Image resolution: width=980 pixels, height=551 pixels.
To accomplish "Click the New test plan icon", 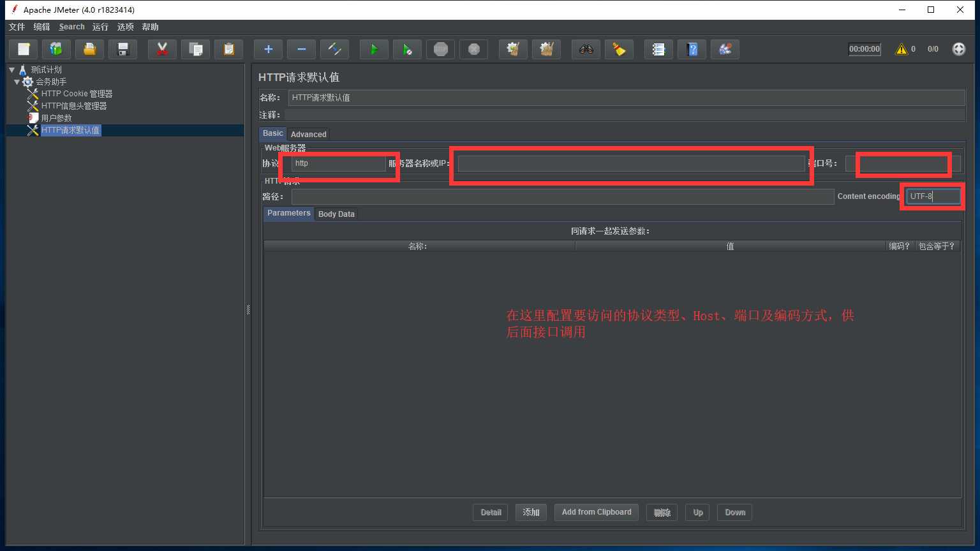I will click(24, 49).
